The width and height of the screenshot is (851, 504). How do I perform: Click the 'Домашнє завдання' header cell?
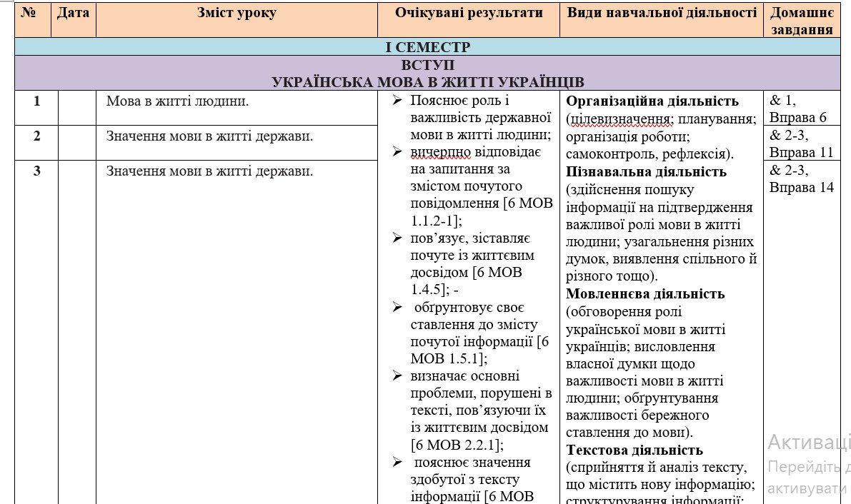click(x=802, y=20)
